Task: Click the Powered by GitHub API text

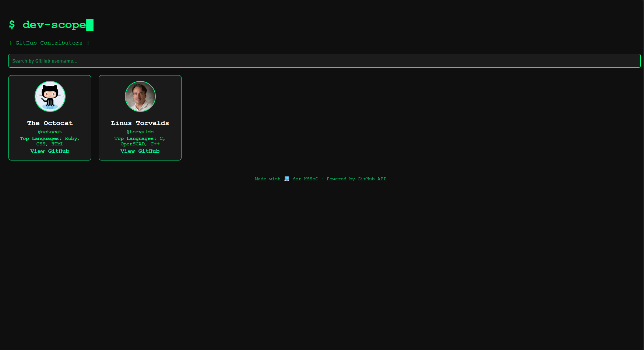Action: point(356,179)
